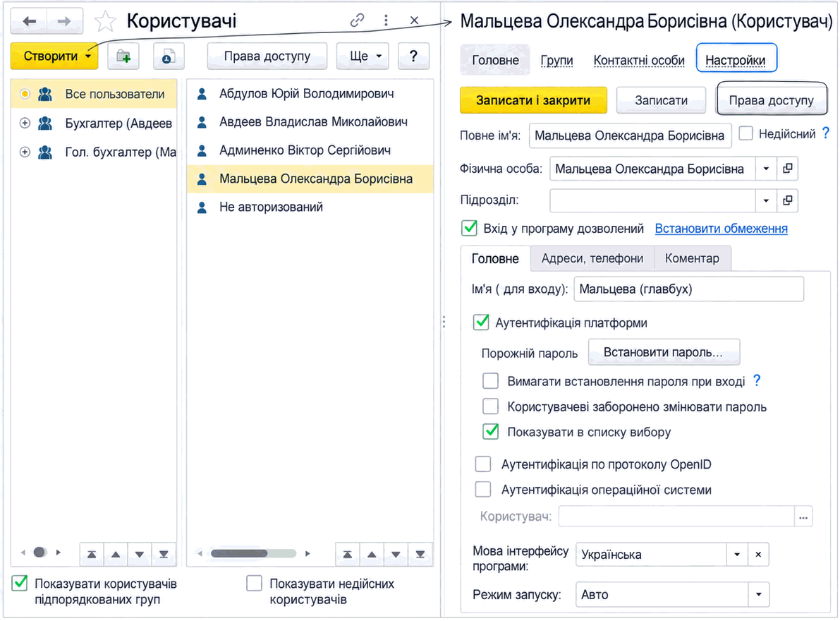Switch to Адреси, телефони tab
Screen dimensions: 840x621
[592, 258]
